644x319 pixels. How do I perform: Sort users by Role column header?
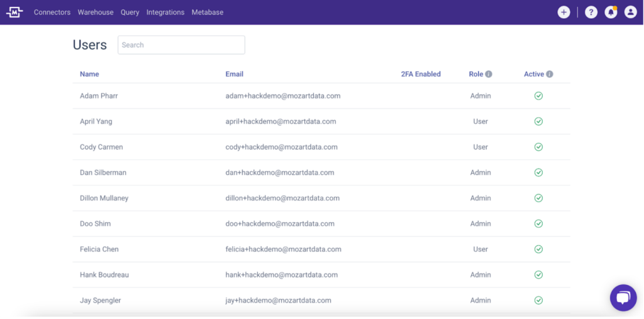pyautogui.click(x=476, y=74)
